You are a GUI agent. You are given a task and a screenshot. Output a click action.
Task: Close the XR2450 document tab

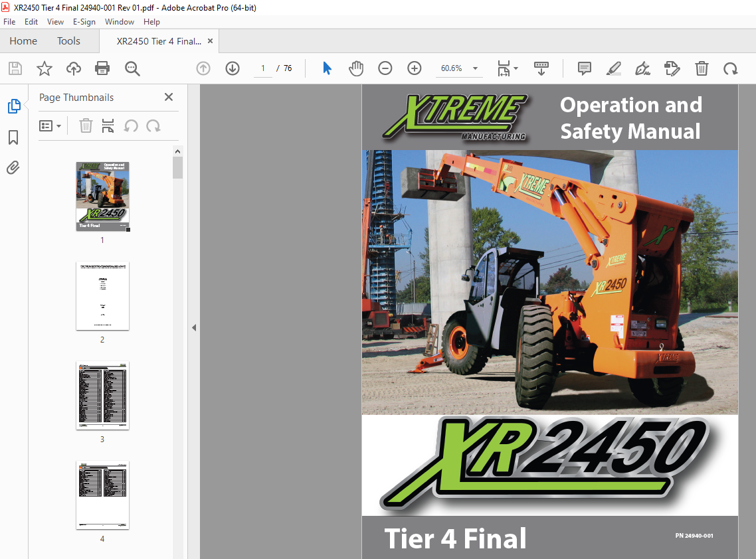coord(210,41)
